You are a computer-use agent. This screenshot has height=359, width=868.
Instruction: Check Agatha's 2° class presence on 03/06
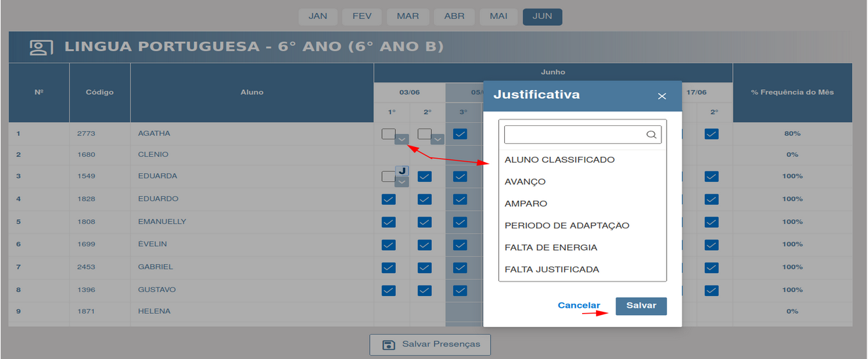point(424,134)
